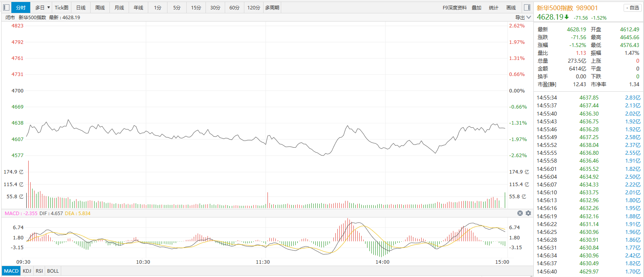Remove from watchlist via 自选 button

[633, 8]
